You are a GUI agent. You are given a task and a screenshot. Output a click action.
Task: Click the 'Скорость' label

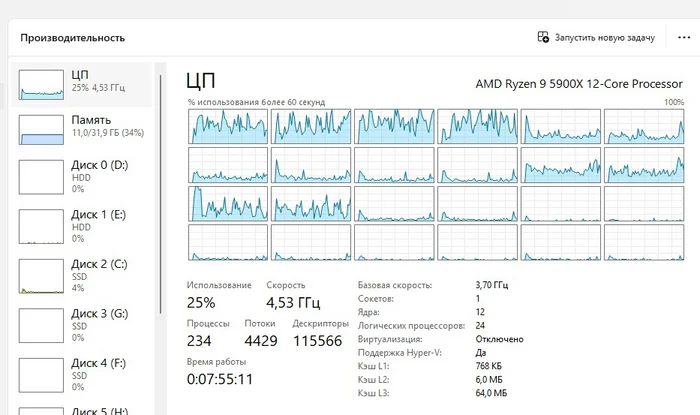coord(286,285)
